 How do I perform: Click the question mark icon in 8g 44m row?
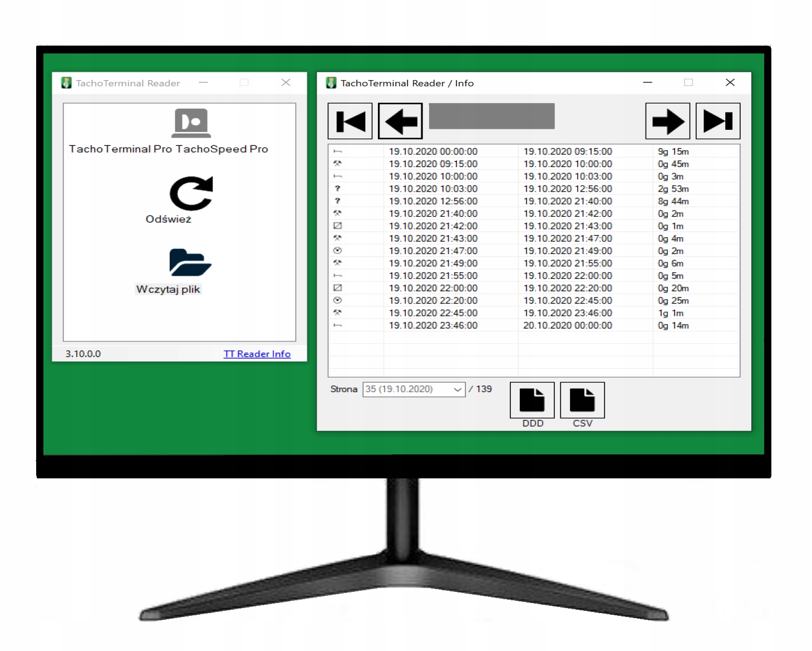337,201
